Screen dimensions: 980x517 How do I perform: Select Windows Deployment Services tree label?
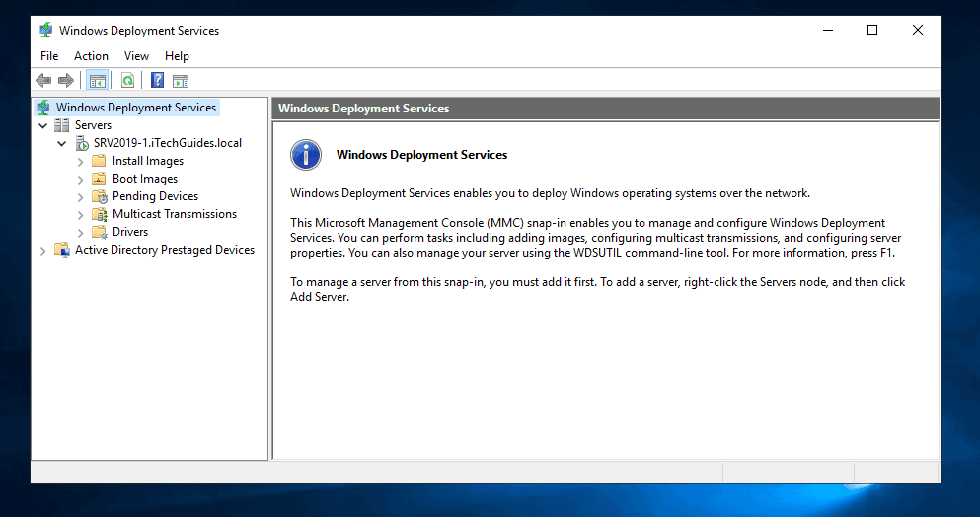[136, 108]
